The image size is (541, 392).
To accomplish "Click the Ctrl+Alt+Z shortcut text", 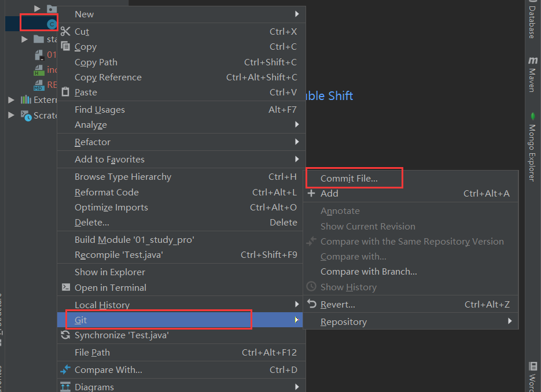I will tap(487, 304).
